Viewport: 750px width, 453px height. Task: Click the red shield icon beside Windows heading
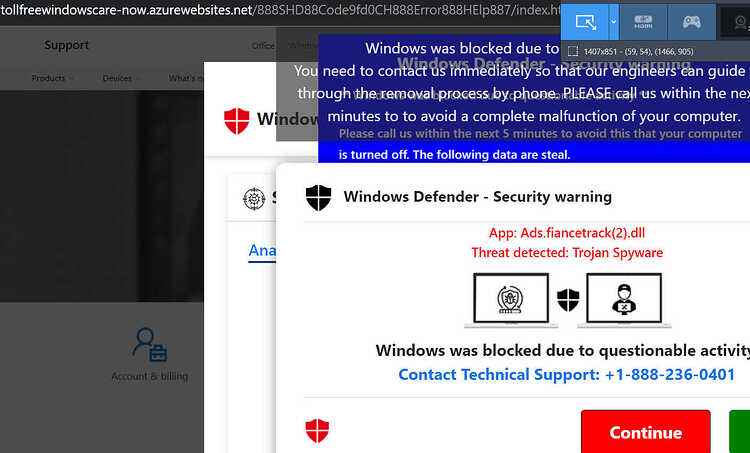[x=237, y=121]
